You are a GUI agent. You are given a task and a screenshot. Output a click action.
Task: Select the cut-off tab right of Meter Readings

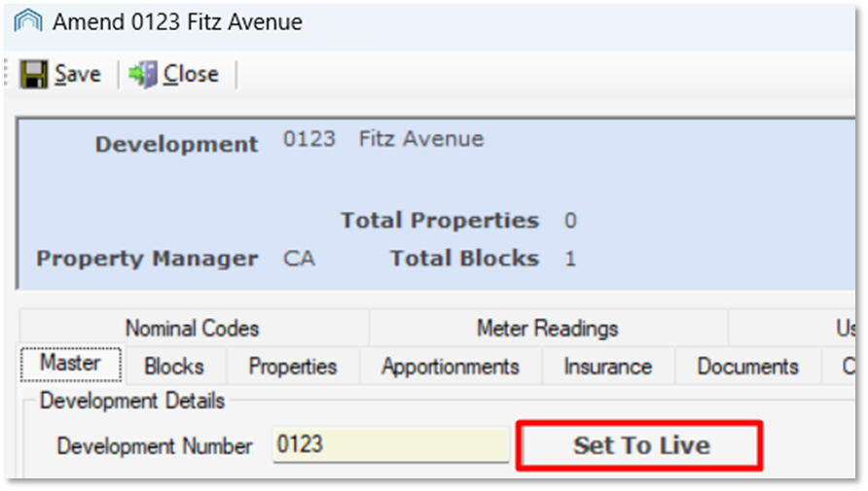(793, 328)
